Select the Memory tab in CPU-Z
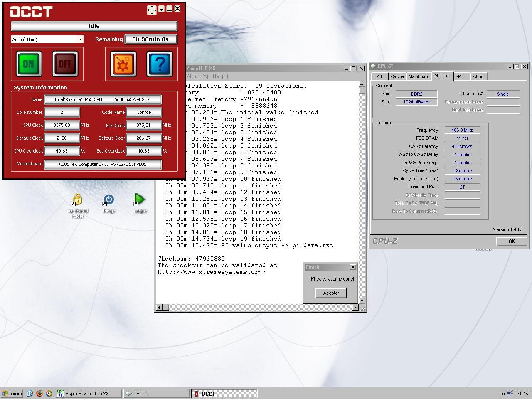Screen dimensions: 532x399 [442, 76]
